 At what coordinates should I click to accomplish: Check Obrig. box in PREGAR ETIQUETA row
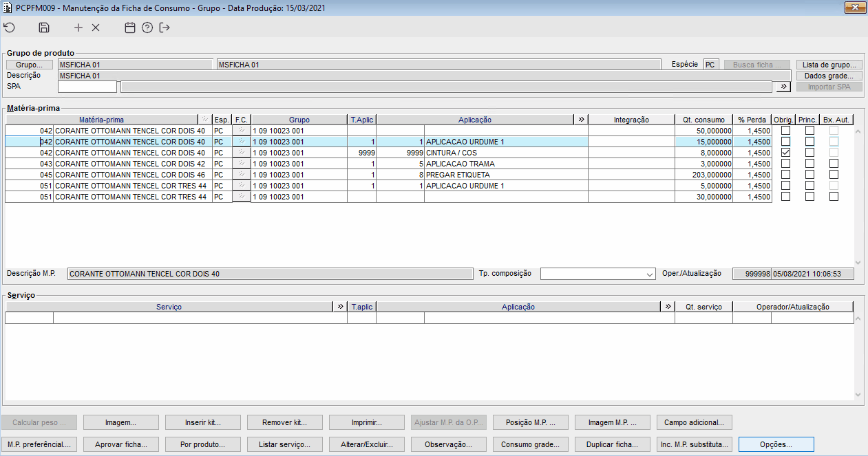tap(785, 174)
